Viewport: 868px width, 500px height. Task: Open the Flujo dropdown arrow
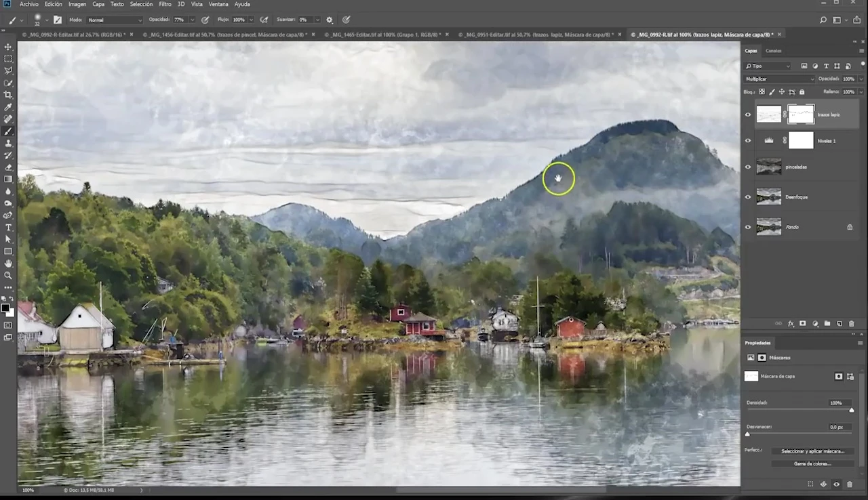[x=251, y=20]
